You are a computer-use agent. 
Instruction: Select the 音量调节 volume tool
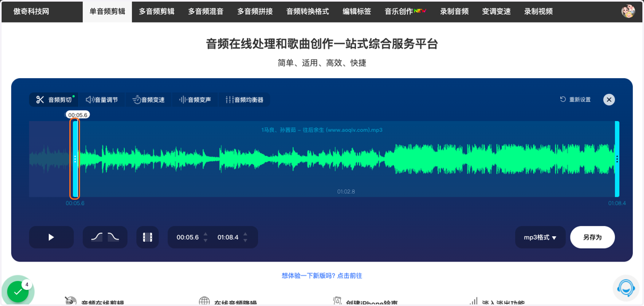(102, 100)
